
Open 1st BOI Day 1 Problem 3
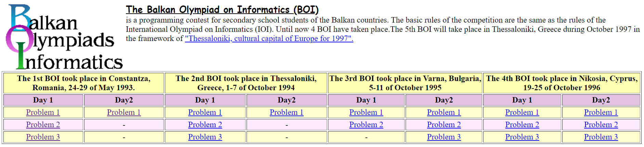tap(43, 137)
